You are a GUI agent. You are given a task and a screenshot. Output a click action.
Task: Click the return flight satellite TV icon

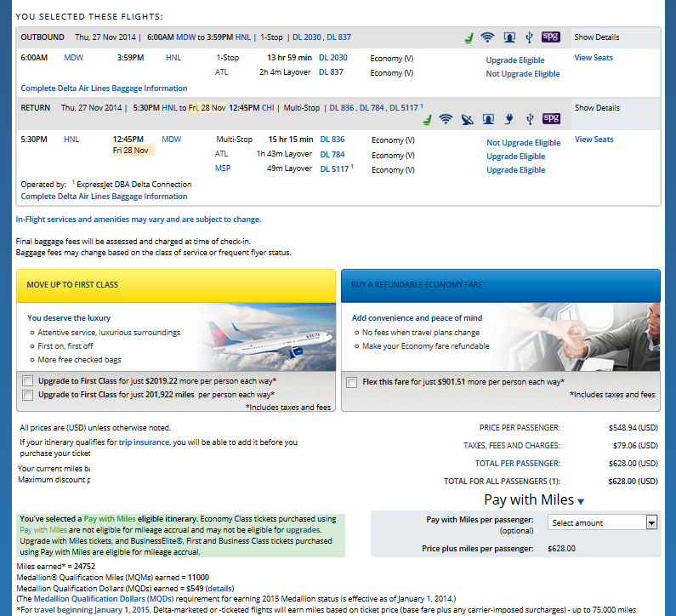point(467,119)
